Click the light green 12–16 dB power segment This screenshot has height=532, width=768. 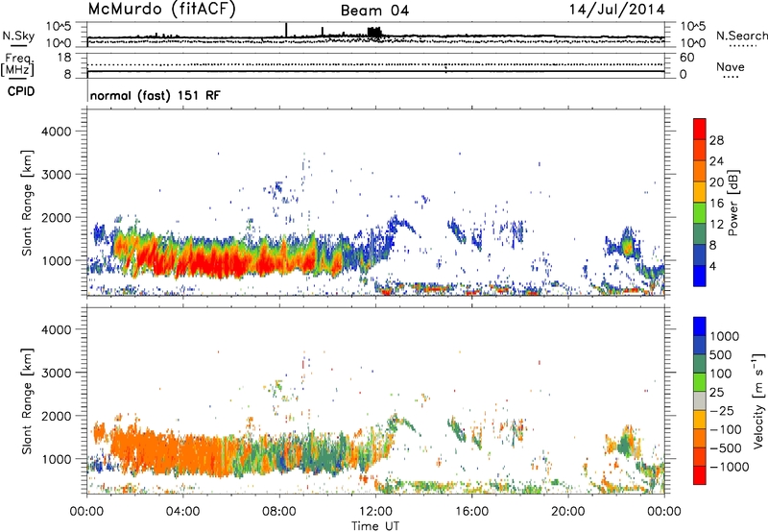click(x=700, y=213)
